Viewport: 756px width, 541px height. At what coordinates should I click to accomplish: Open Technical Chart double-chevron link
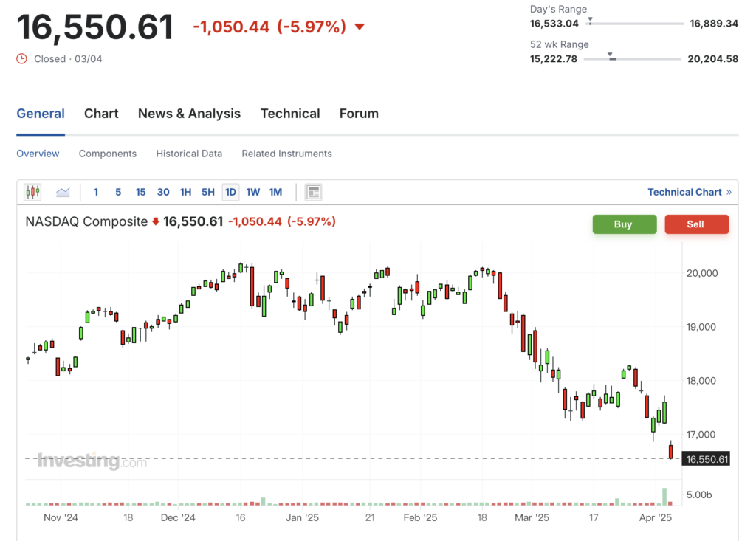[x=690, y=192]
